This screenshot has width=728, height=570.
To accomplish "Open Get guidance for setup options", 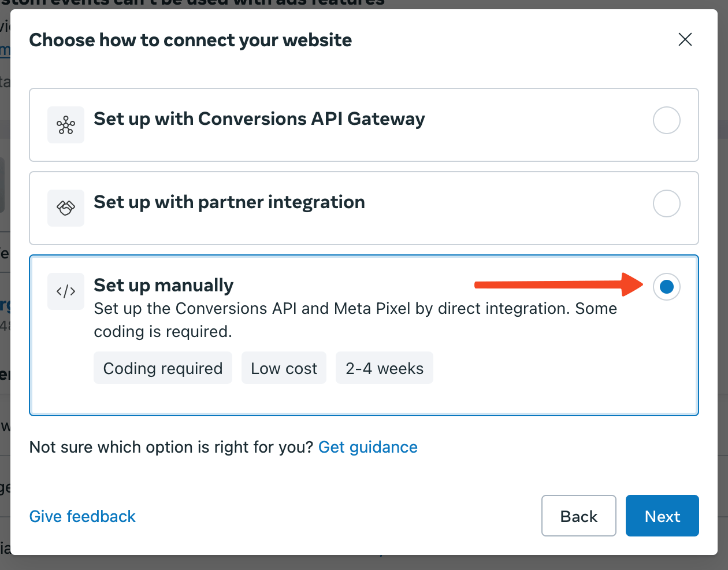I will pos(368,447).
